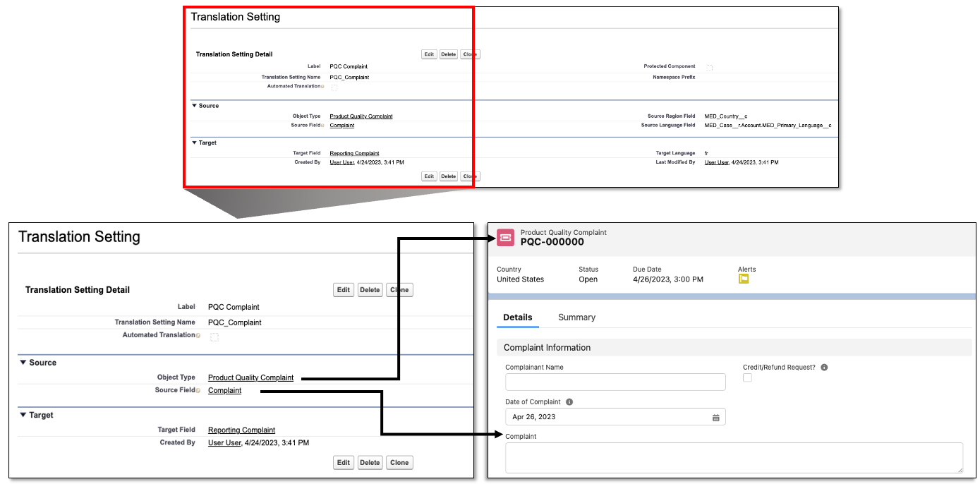Image resolution: width=980 pixels, height=484 pixels.
Task: Switch to the Summary tab
Action: [576, 317]
